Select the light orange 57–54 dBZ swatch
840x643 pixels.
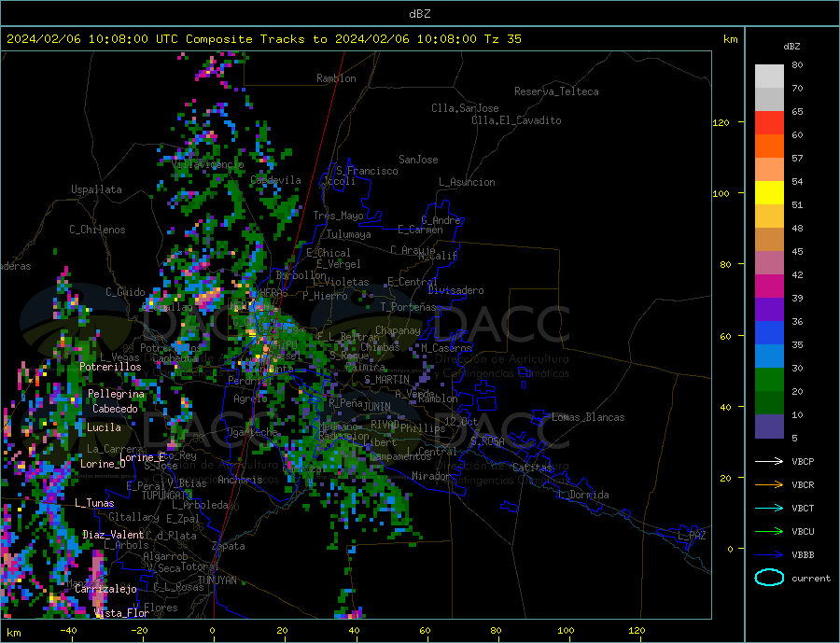pos(769,169)
